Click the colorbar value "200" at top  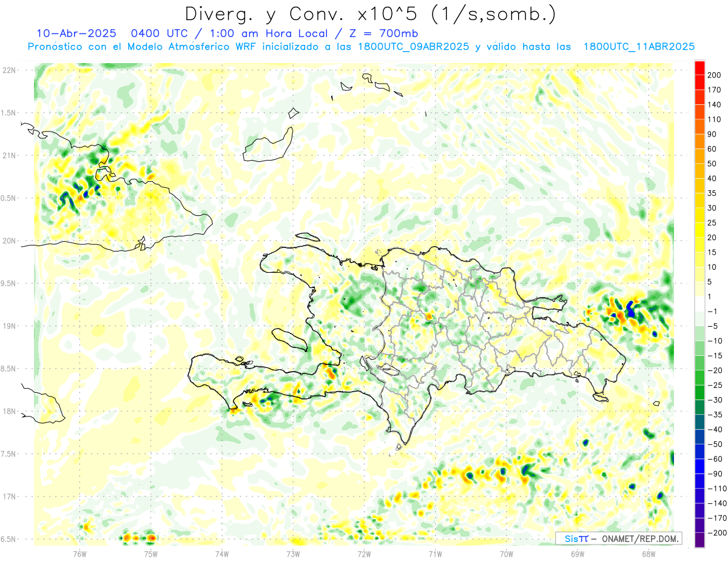(714, 76)
